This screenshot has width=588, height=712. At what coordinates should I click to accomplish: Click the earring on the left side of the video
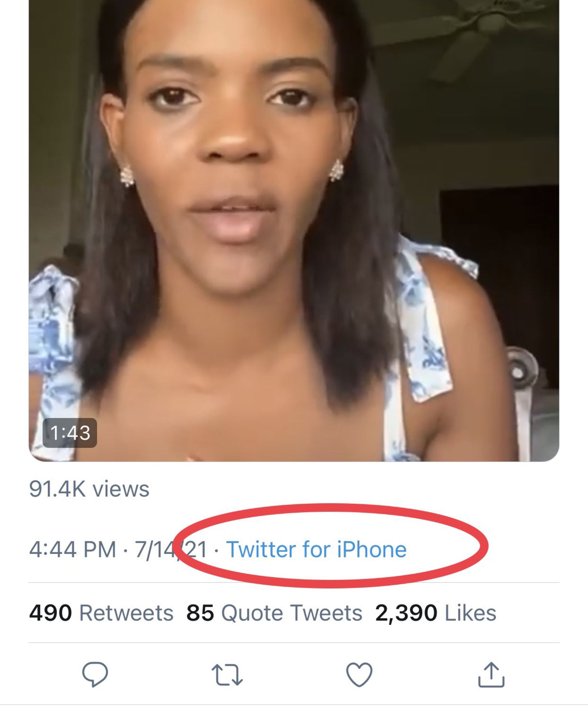(x=127, y=175)
